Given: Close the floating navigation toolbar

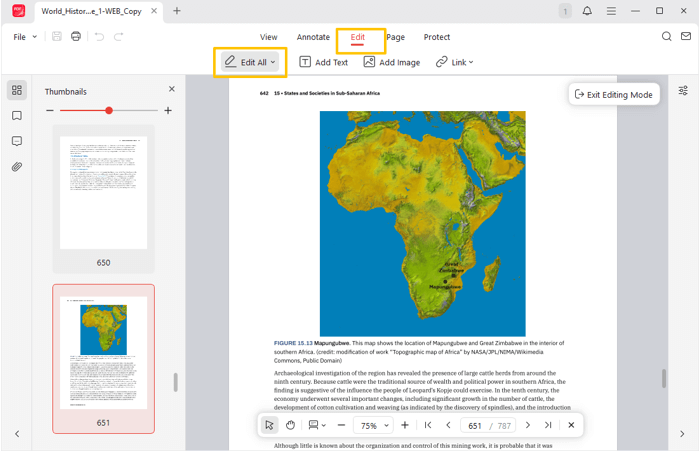Looking at the screenshot, I should point(571,425).
